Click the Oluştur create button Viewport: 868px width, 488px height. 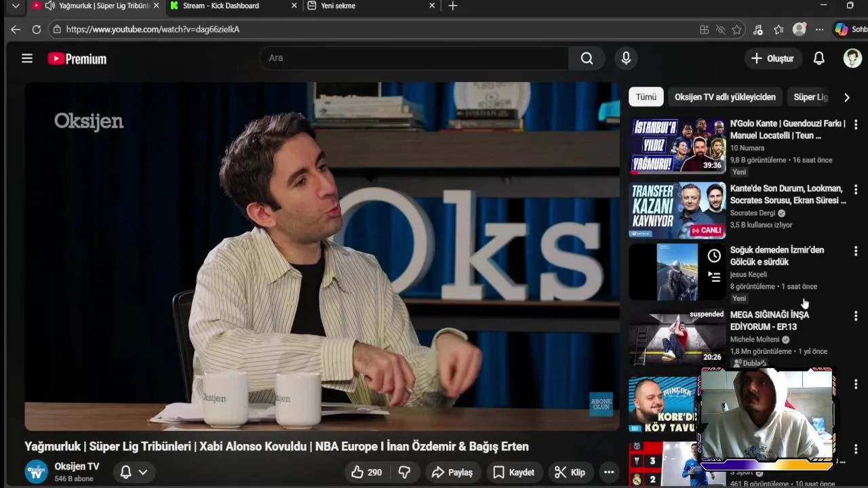click(772, 58)
